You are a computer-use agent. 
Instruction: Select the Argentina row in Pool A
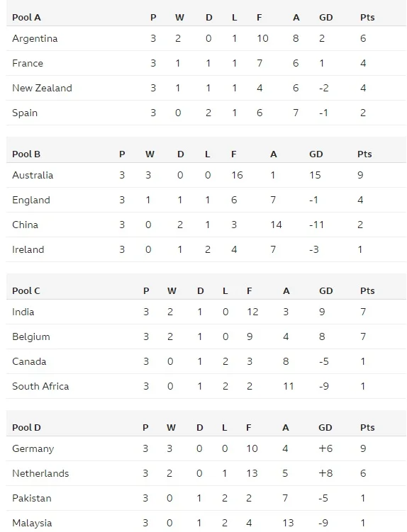206,38
